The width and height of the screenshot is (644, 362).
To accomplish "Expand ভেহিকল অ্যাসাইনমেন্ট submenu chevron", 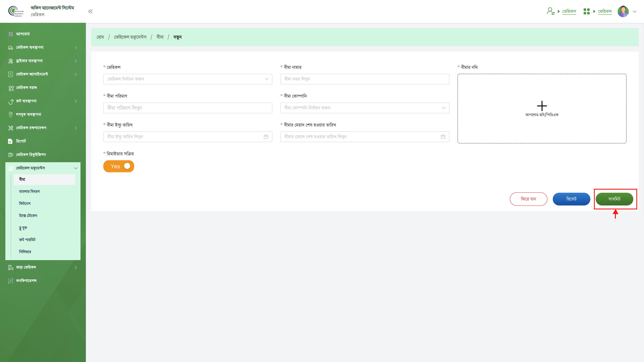I will tap(76, 74).
